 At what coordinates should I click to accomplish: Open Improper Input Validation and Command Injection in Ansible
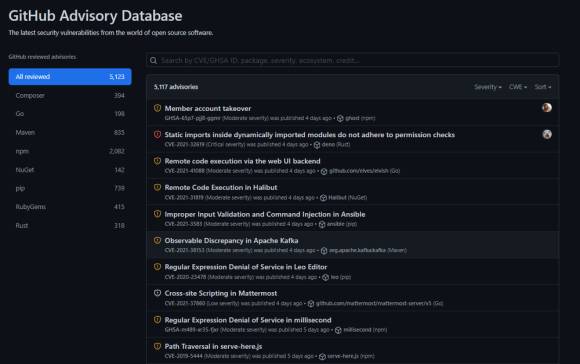click(265, 214)
